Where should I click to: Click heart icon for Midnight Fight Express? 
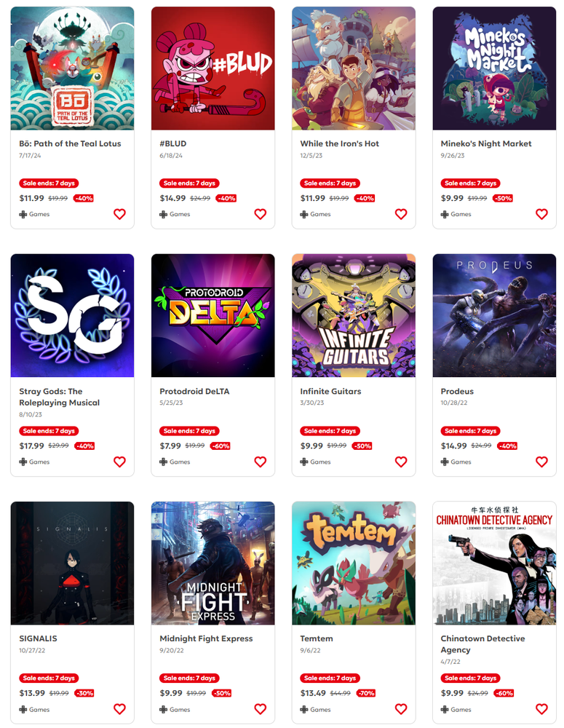click(261, 709)
